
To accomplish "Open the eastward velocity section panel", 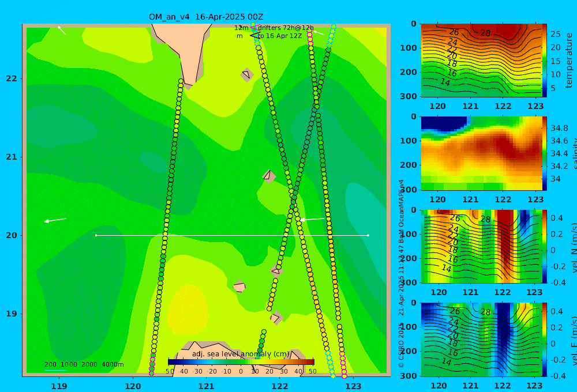I will point(481,340).
